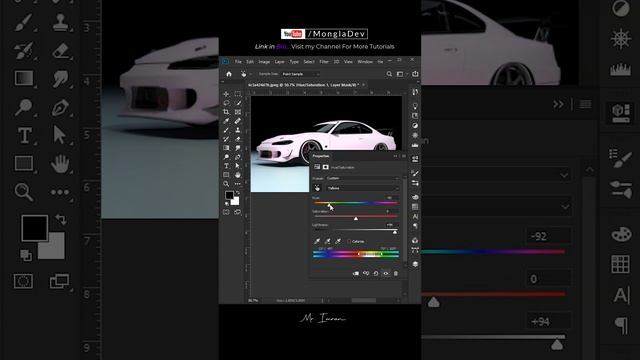Image resolution: width=640 pixels, height=360 pixels.
Task: Open the Character panel icon
Action: (415, 216)
